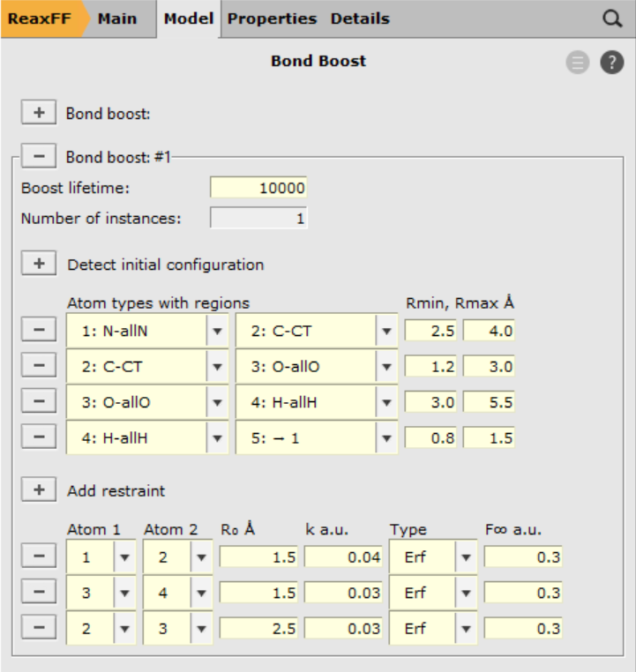Edit R0 field in first restraint row

click(x=258, y=556)
